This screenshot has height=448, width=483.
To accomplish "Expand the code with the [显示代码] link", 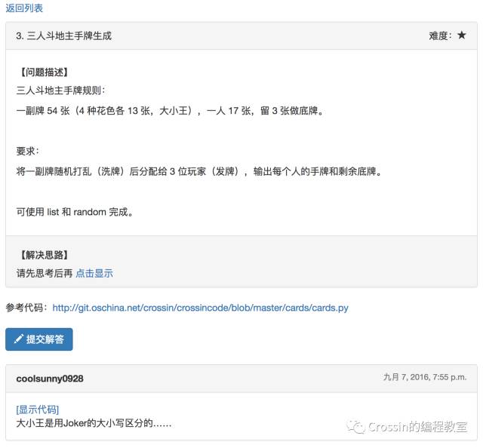I will (37, 410).
